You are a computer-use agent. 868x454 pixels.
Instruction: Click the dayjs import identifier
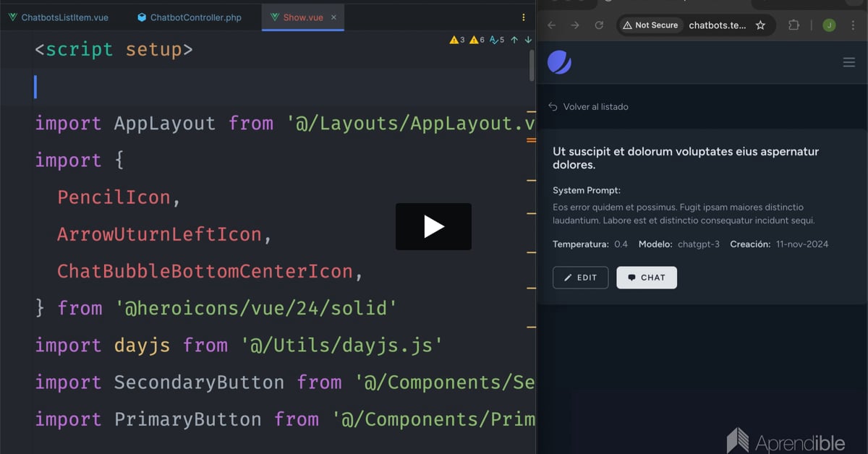pos(142,345)
